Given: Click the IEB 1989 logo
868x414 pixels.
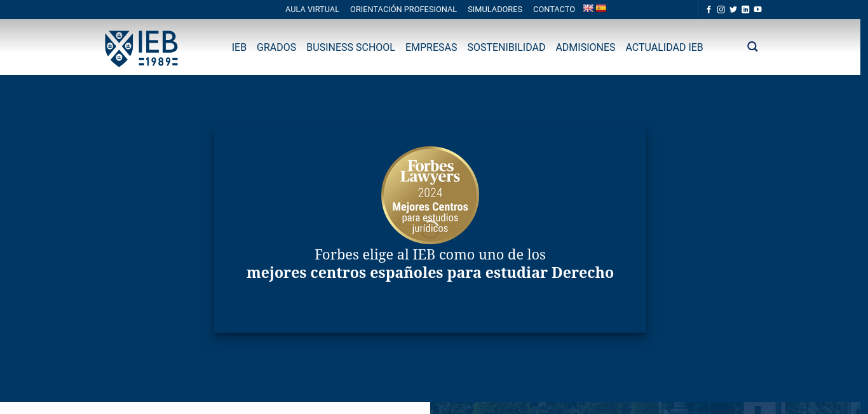Looking at the screenshot, I should coord(141,48).
